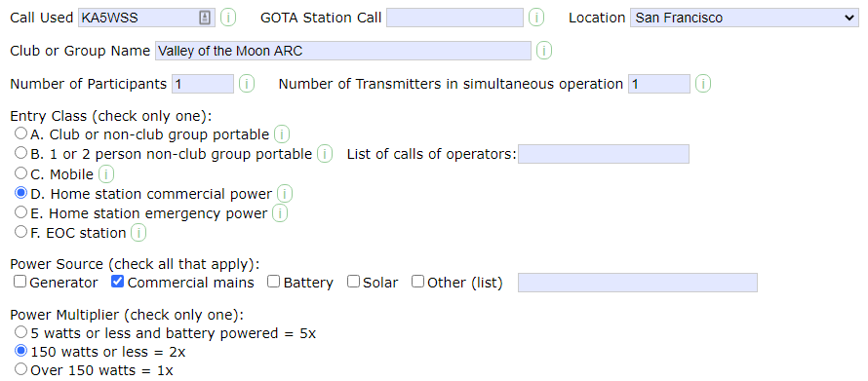This screenshot has width=868, height=381.
Task: Open info icon next to Call Used
Action: click(228, 18)
